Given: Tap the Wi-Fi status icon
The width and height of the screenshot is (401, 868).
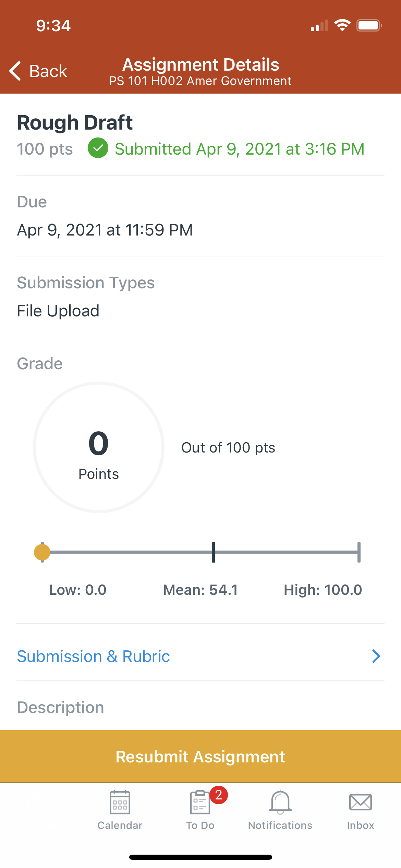Looking at the screenshot, I should click(342, 25).
